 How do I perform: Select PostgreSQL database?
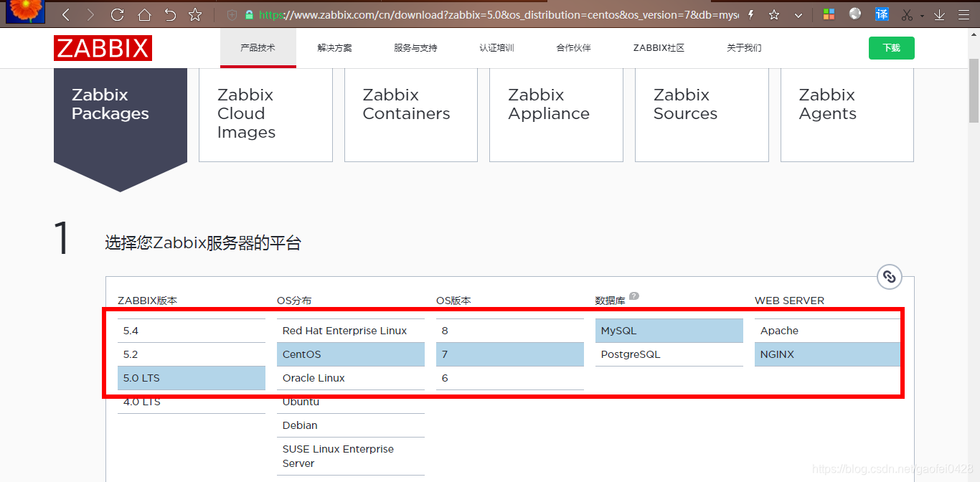669,354
